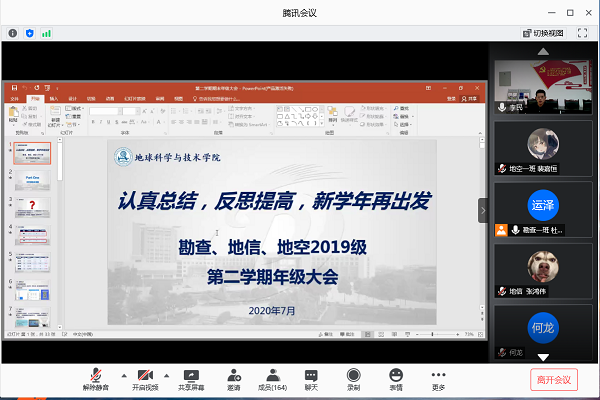Open the meeting info icon

click(x=12, y=33)
